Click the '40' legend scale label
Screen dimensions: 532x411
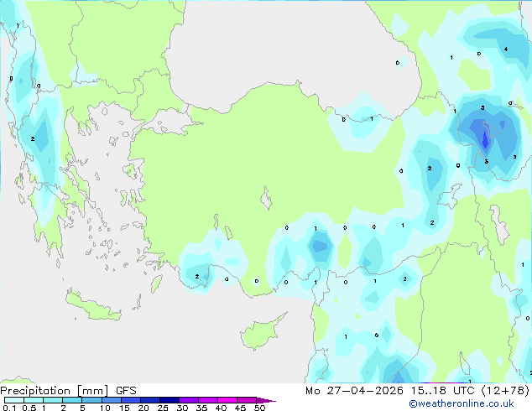click(222, 408)
